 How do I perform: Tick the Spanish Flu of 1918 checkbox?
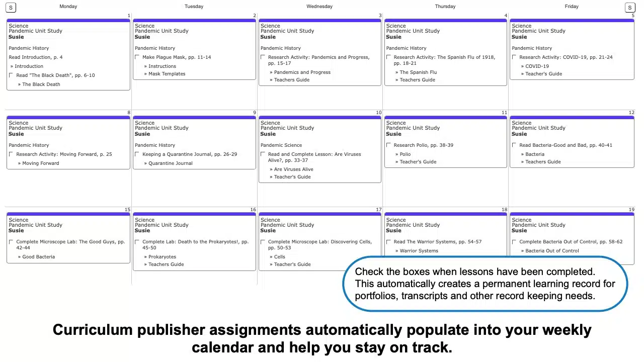tap(388, 57)
